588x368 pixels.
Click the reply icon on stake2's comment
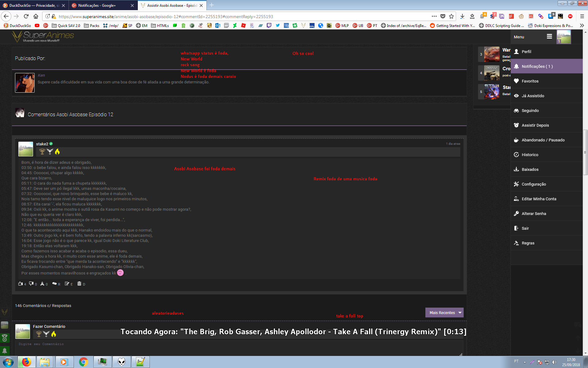[x=55, y=284]
